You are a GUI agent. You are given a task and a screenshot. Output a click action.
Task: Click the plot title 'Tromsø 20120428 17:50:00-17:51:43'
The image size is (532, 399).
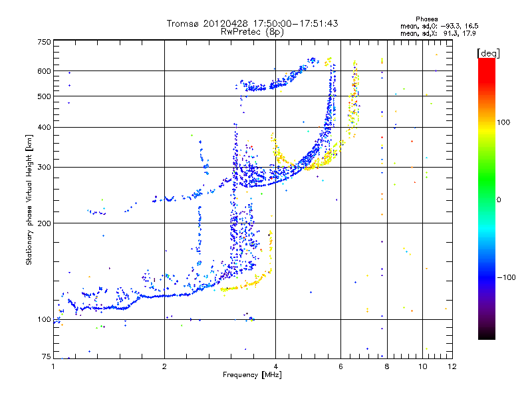(252, 23)
